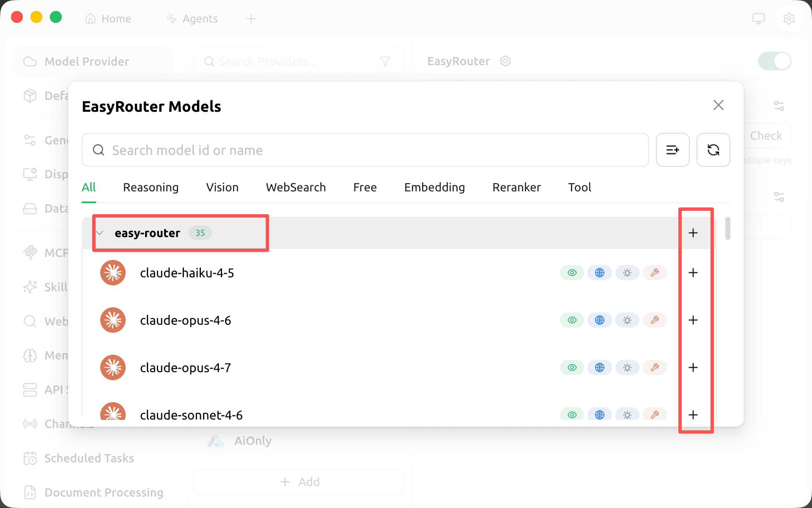Click the claude-opus-4-6 model logo
The image size is (812, 508).
113,320
